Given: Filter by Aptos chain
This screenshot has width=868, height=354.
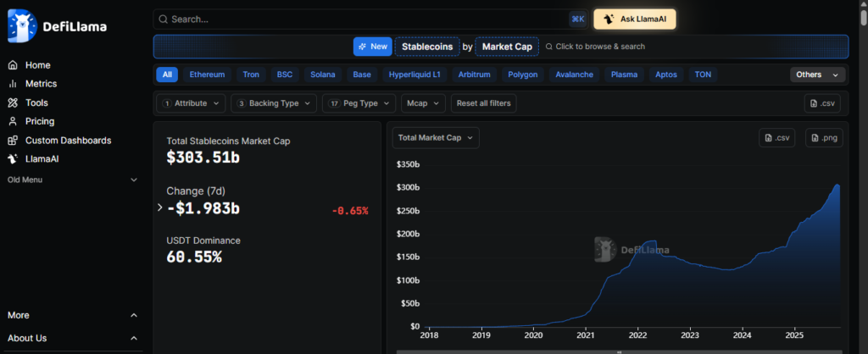Looking at the screenshot, I should (666, 75).
